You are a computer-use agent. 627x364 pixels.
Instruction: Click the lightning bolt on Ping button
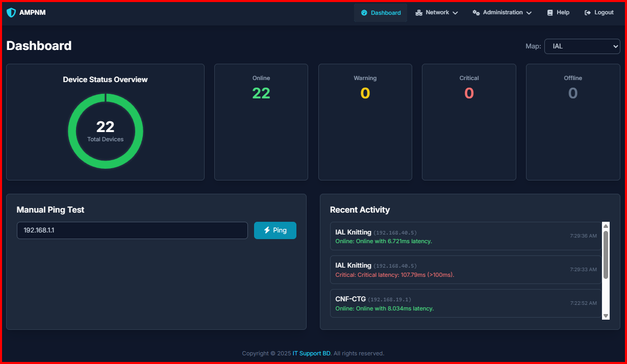point(267,230)
